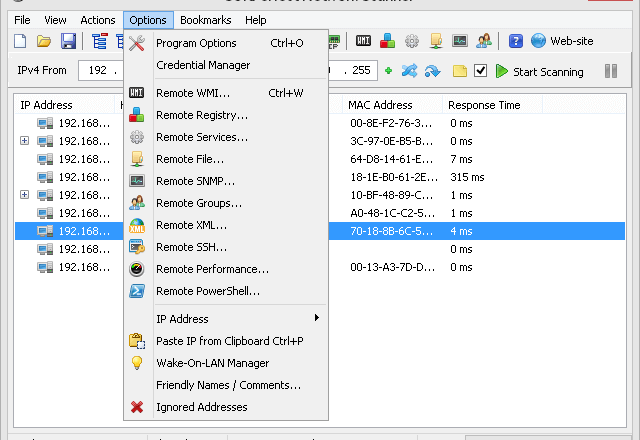Select Remote Registry from Options menu
640x440 pixels.
pos(202,115)
